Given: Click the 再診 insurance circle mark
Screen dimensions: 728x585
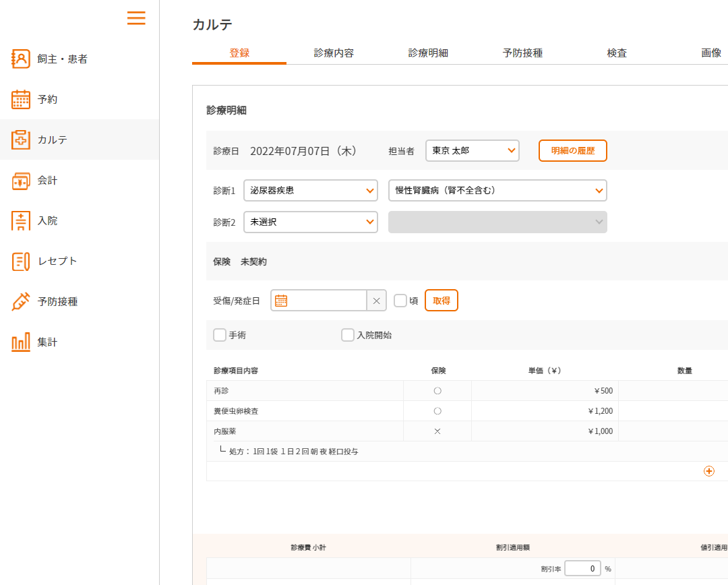Looking at the screenshot, I should (437, 391).
